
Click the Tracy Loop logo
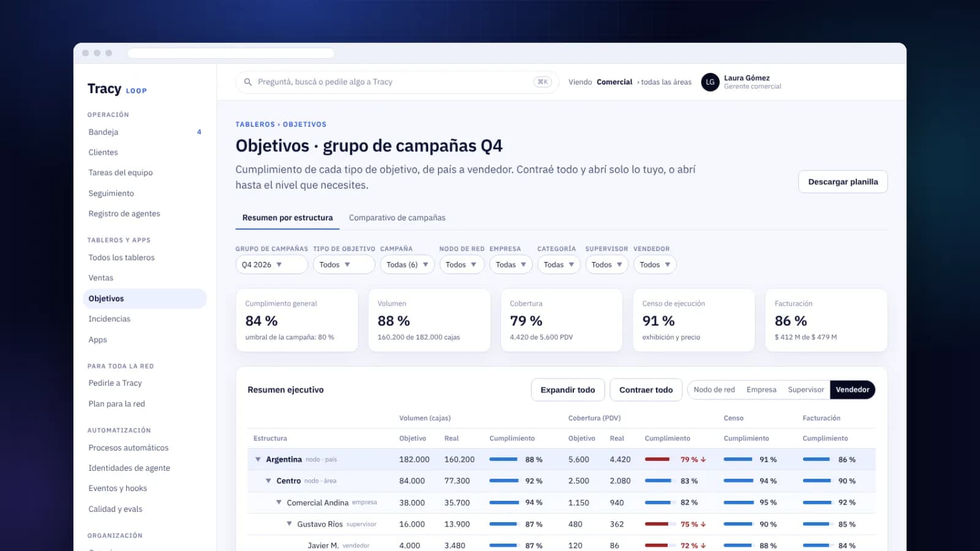click(117, 89)
